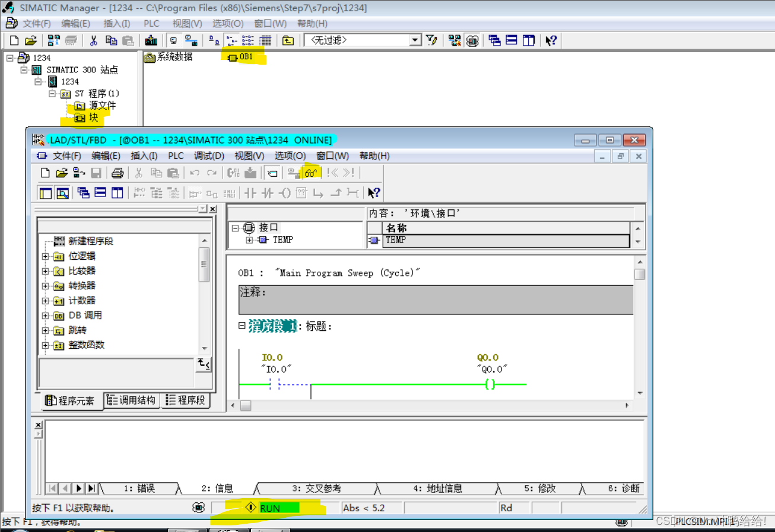Click Open Branch icon in LAD toolbar
The image size is (775, 532).
coord(319,192)
